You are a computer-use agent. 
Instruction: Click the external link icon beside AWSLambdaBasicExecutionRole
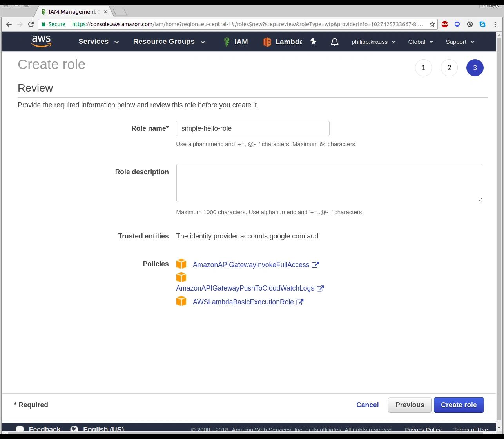pyautogui.click(x=300, y=302)
